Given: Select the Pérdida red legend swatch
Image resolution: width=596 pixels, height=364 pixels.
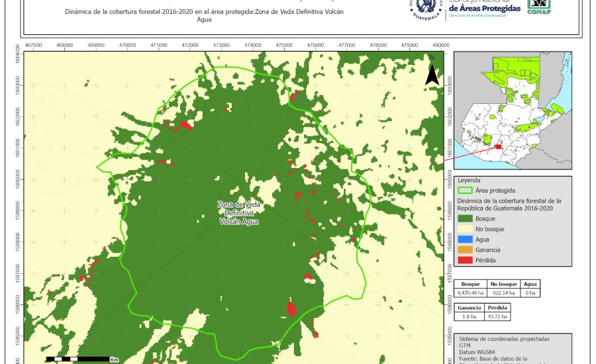Looking at the screenshot, I should [x=469, y=260].
